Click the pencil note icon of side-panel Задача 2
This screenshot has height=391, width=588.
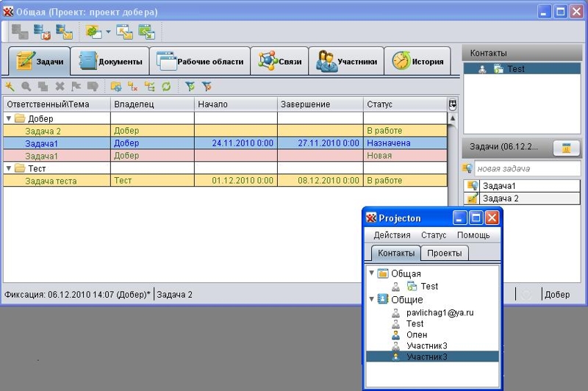473,198
